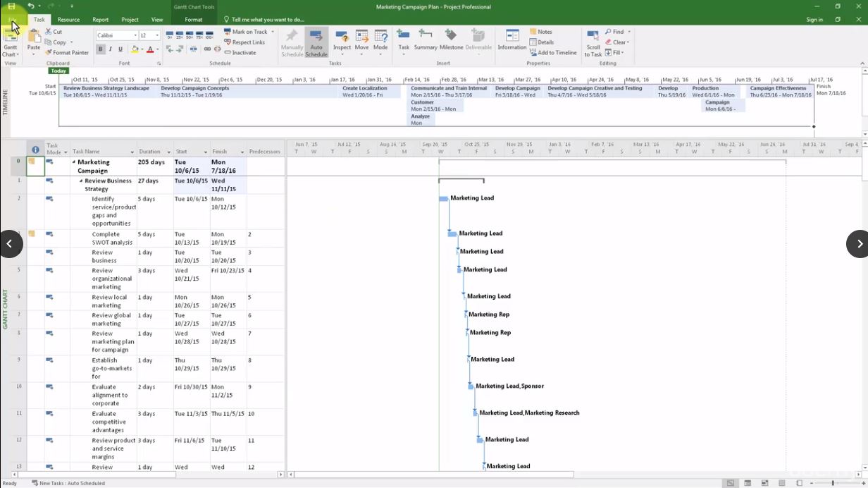868x488 pixels.
Task: Switch to the Resource ribbon tab
Action: point(68,20)
